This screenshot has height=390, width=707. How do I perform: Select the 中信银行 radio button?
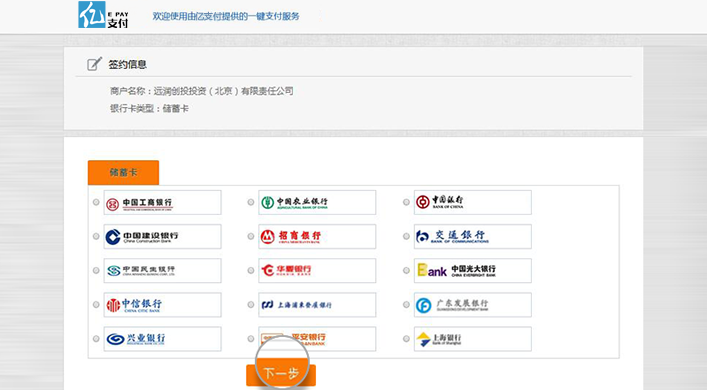point(96,305)
